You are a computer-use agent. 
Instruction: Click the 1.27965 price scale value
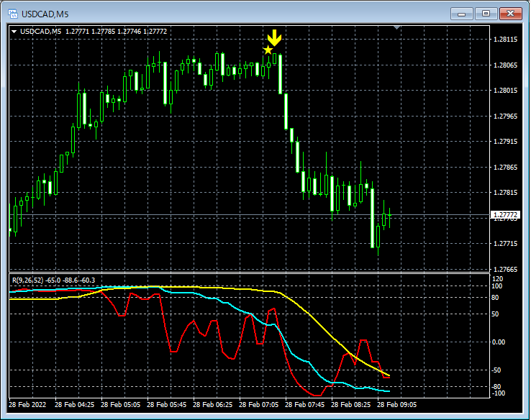(x=506, y=116)
